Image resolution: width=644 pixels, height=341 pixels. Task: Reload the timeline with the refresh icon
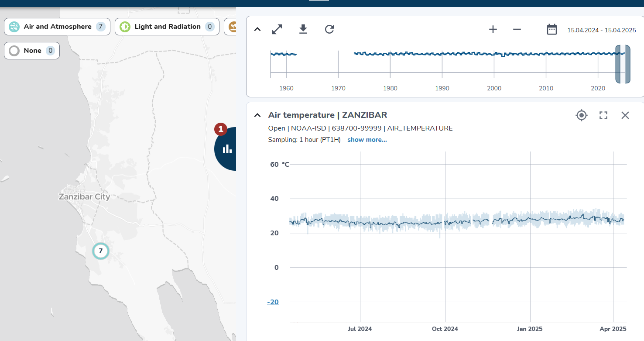[329, 29]
